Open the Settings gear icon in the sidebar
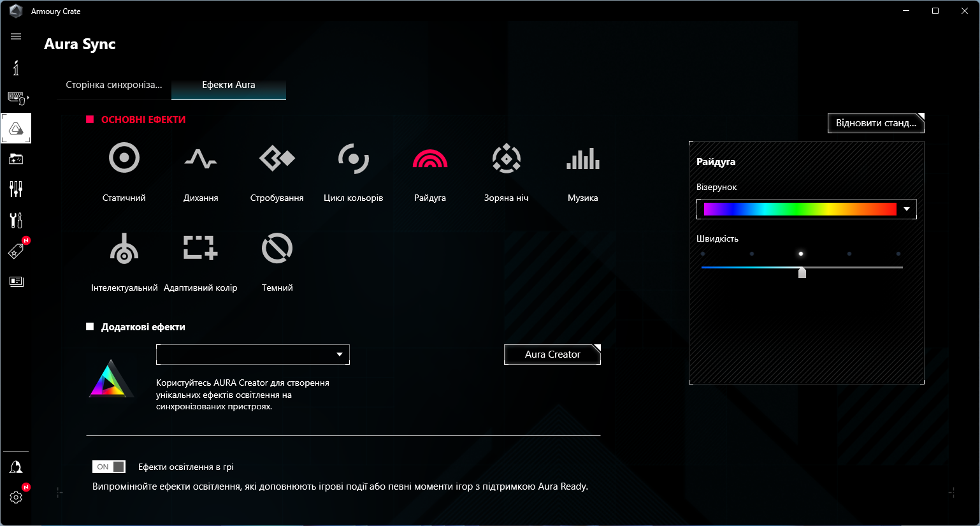This screenshot has height=526, width=980. (16, 497)
